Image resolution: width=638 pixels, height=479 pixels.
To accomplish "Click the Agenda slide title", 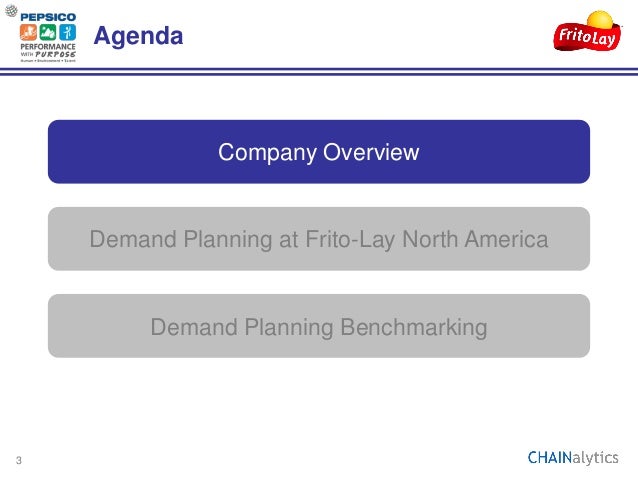I will coord(138,37).
